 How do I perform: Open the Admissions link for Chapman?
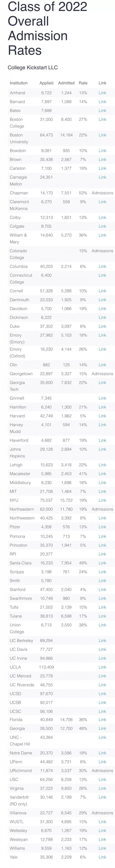102,193
